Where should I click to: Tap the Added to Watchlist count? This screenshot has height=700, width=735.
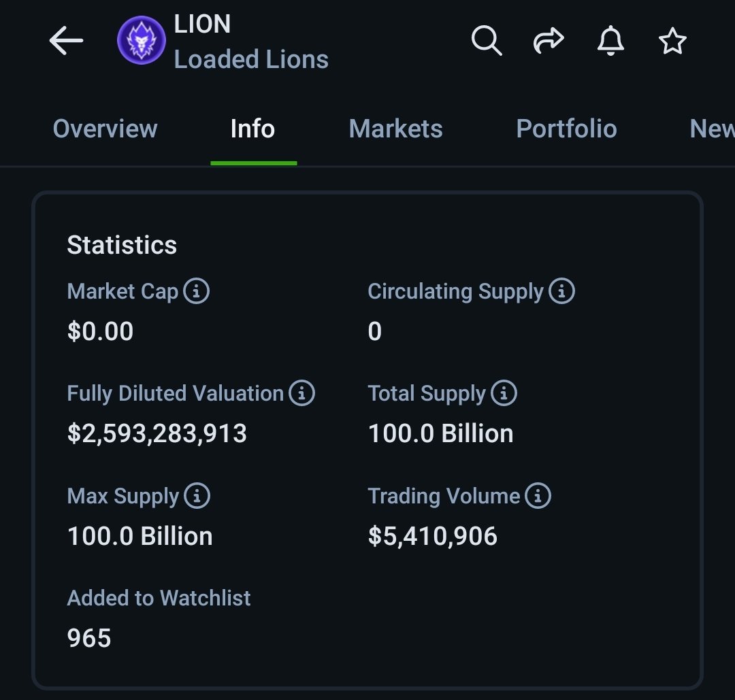[x=89, y=638]
